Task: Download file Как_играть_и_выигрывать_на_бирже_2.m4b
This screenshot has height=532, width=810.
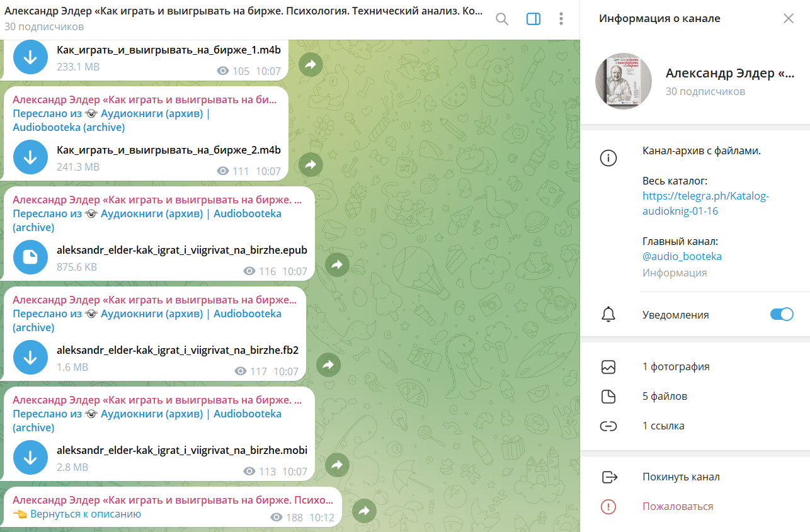Action: point(30,157)
